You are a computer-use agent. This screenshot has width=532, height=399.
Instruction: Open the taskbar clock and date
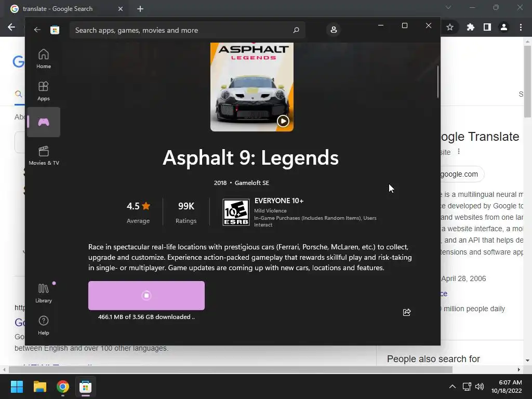(x=507, y=387)
